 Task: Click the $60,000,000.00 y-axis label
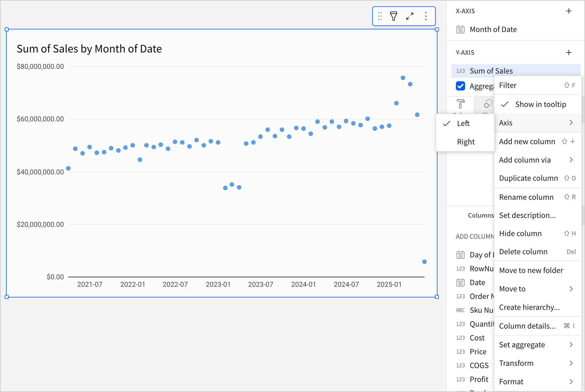pos(40,119)
